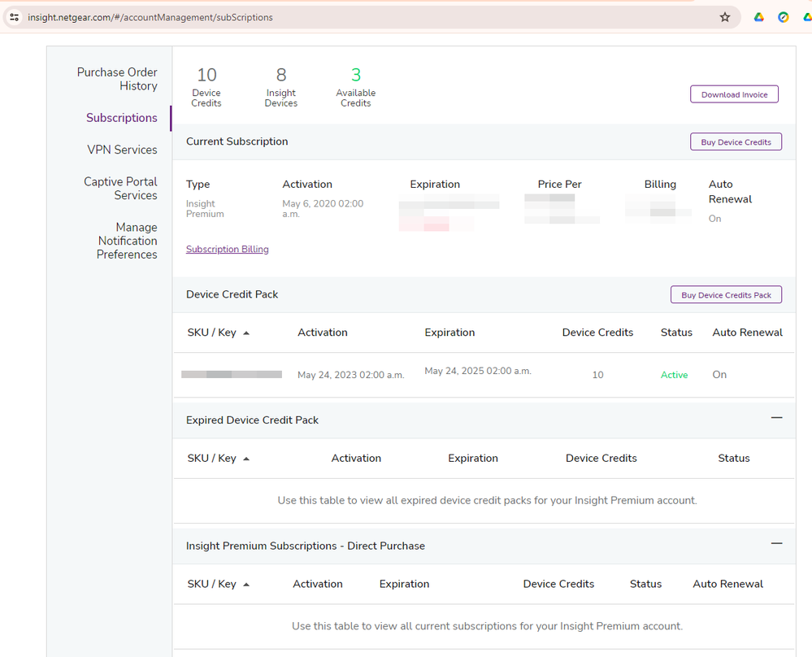Collapse the Expired Device Credit Pack section
The height and width of the screenshot is (657, 812).
(x=776, y=418)
